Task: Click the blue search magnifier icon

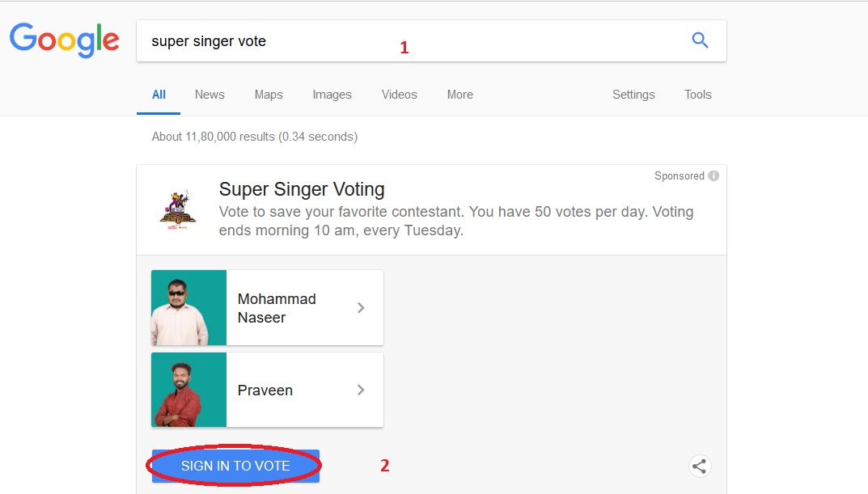Action: pos(700,40)
